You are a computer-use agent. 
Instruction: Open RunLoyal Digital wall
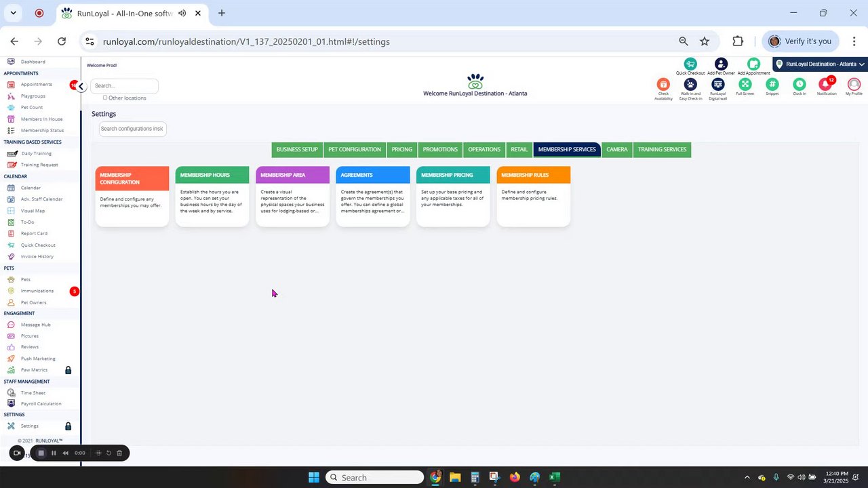(x=717, y=84)
